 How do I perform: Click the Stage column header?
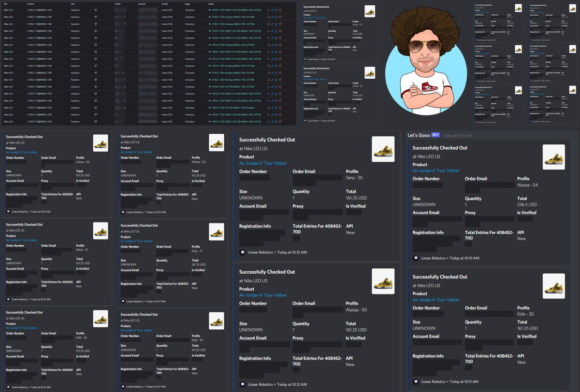click(x=188, y=4)
